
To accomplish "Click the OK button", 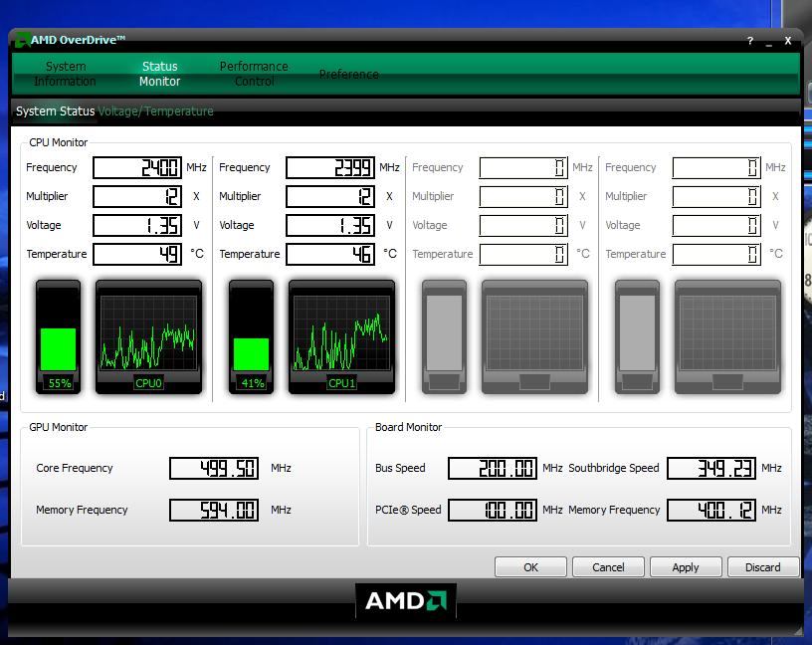I will coord(530,567).
